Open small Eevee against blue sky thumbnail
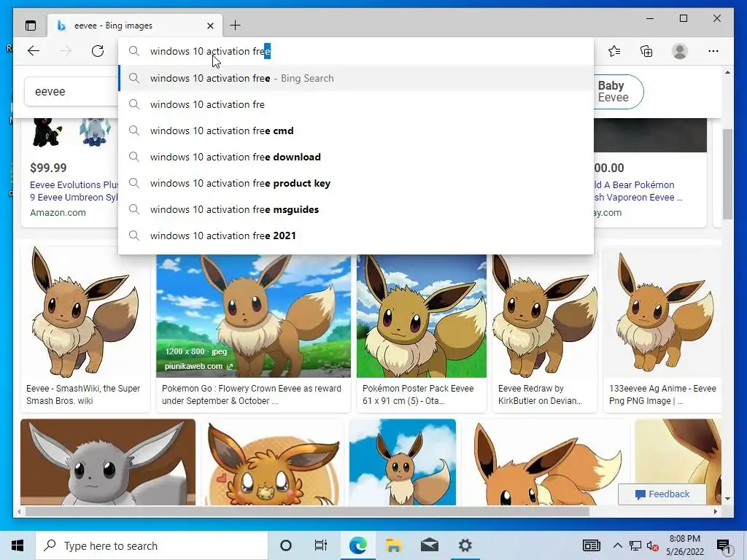 403,462
